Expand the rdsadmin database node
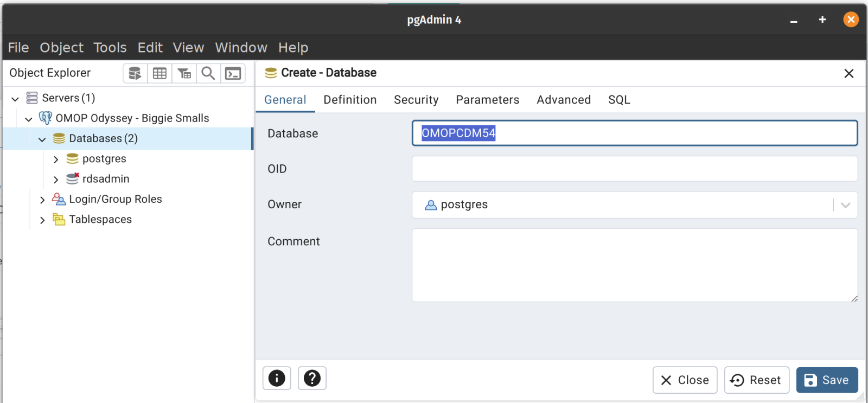 (x=56, y=180)
